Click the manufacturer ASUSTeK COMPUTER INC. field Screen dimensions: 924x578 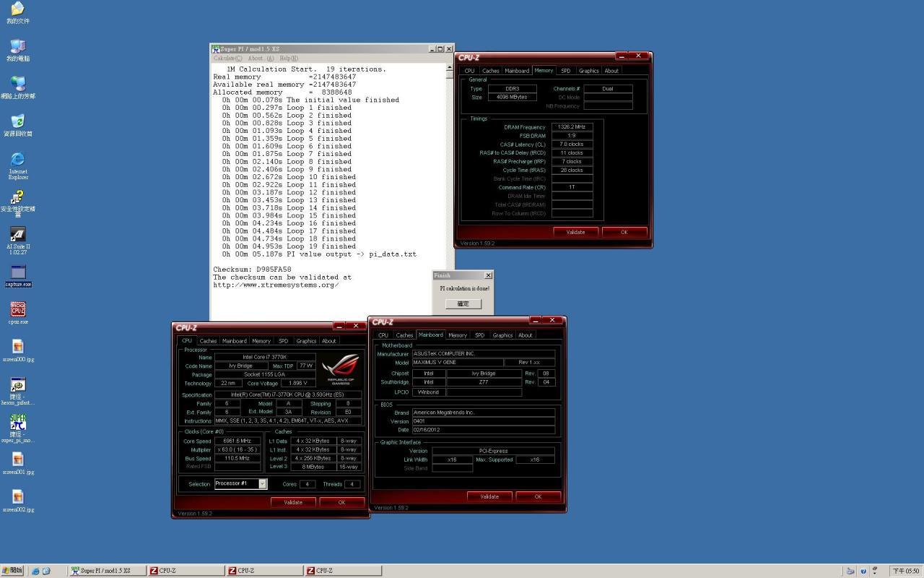click(x=483, y=354)
